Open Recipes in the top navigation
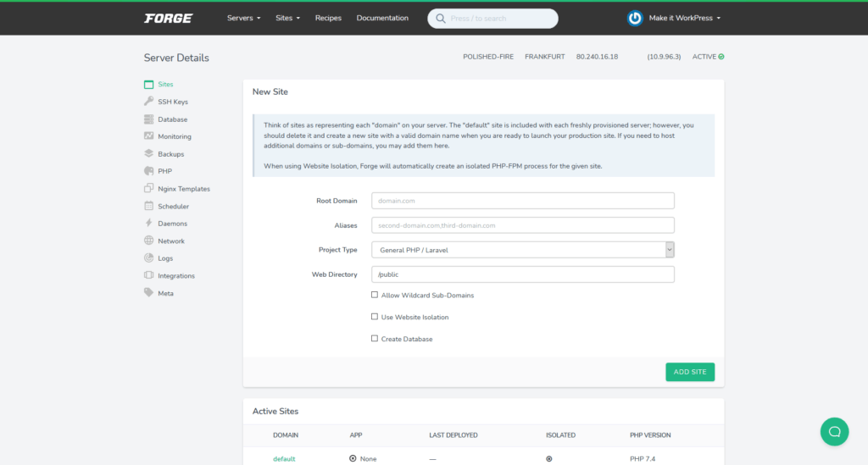Image resolution: width=868 pixels, height=465 pixels. (328, 19)
